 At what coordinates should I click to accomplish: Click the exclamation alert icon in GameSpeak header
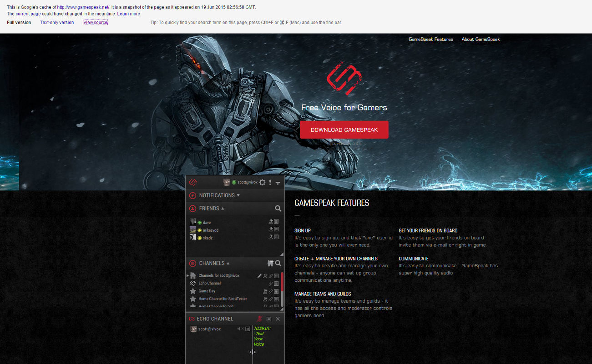pos(270,182)
